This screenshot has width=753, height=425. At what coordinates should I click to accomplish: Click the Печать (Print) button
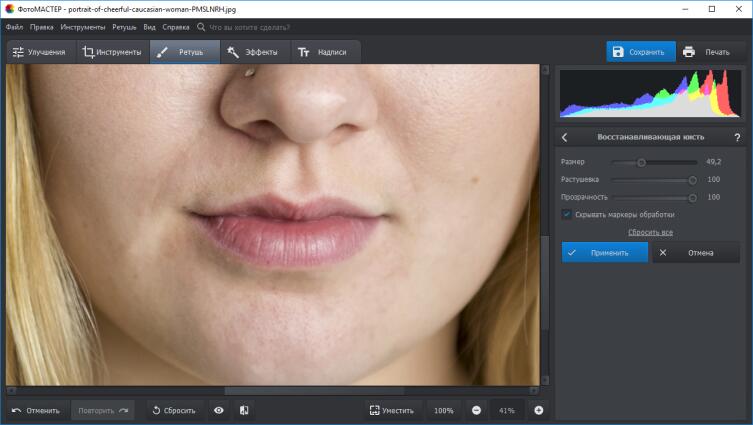706,52
